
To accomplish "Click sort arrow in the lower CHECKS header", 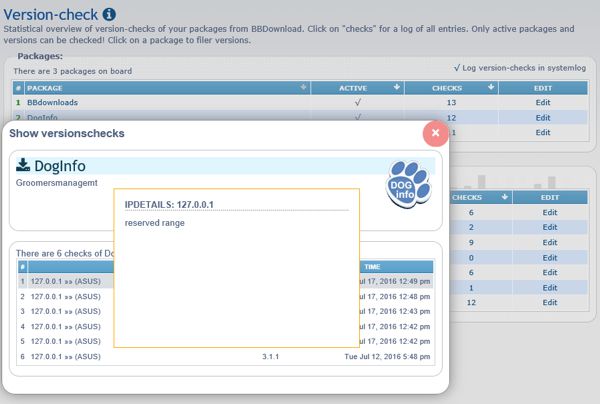I will tap(491, 197).
